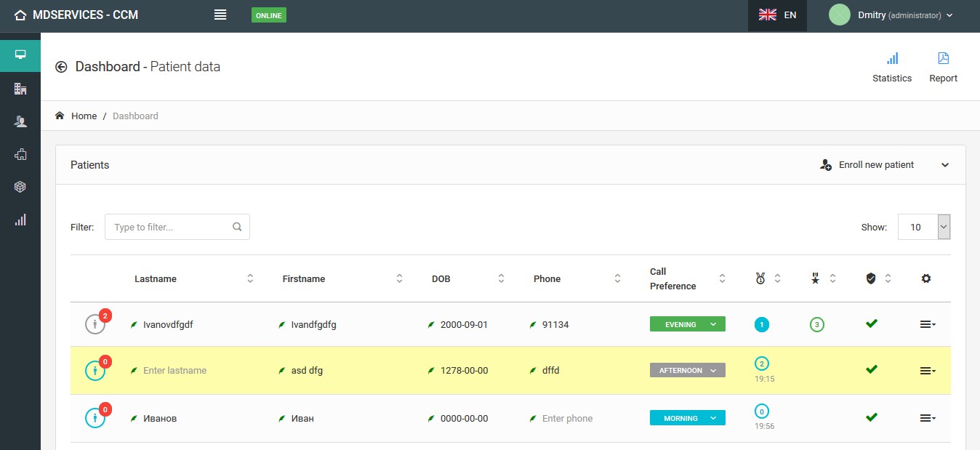Open the MORNING call preference dropdown

click(x=688, y=418)
